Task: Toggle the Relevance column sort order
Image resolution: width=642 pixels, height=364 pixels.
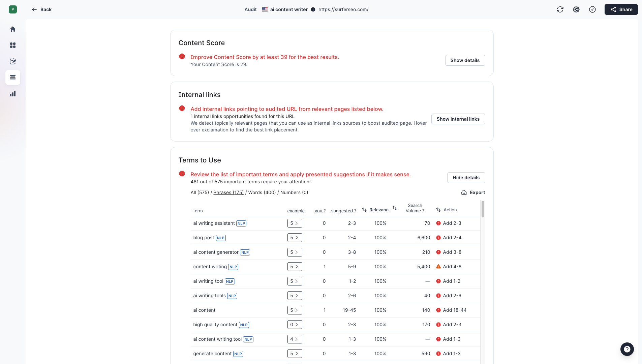Action: tap(364, 209)
